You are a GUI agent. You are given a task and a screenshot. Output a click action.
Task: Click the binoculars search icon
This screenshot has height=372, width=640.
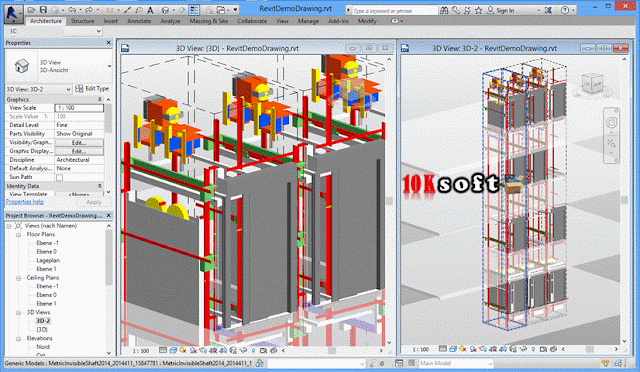point(444,10)
